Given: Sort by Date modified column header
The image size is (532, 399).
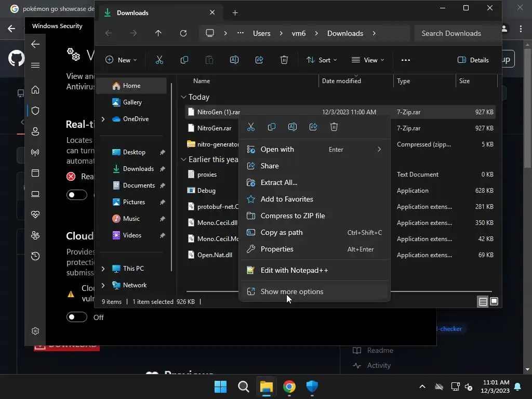Looking at the screenshot, I should (x=355, y=81).
